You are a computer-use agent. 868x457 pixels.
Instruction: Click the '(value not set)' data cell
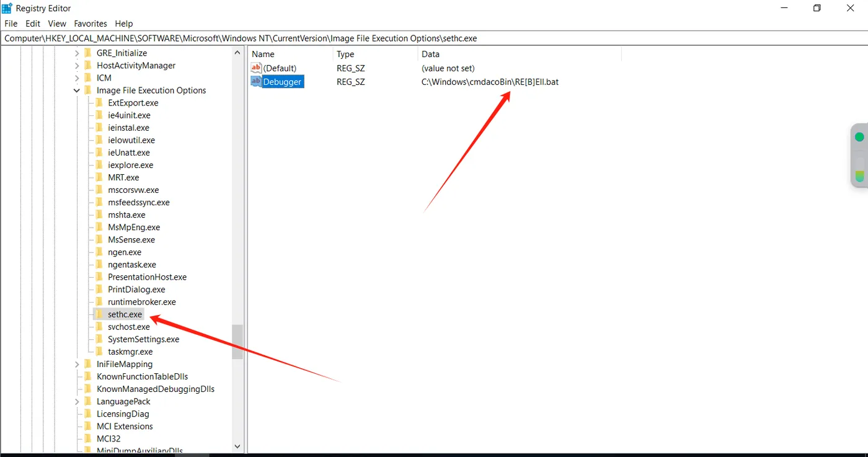pyautogui.click(x=448, y=68)
